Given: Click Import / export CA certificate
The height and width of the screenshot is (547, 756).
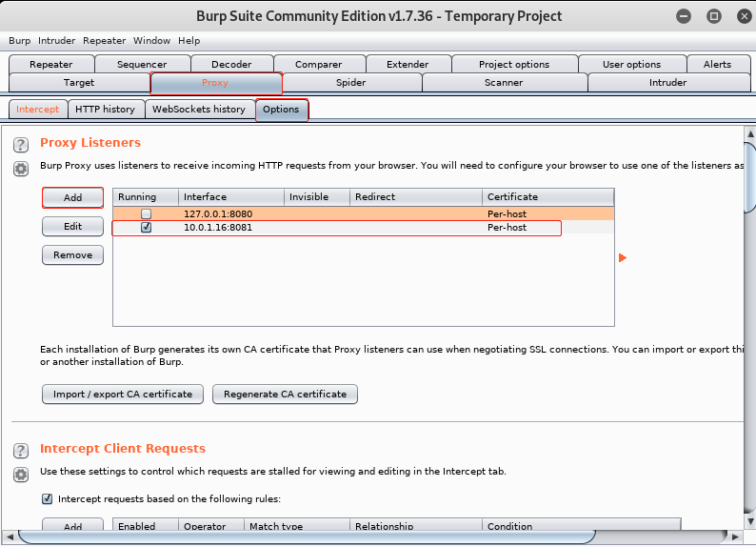Looking at the screenshot, I should pyautogui.click(x=123, y=394).
